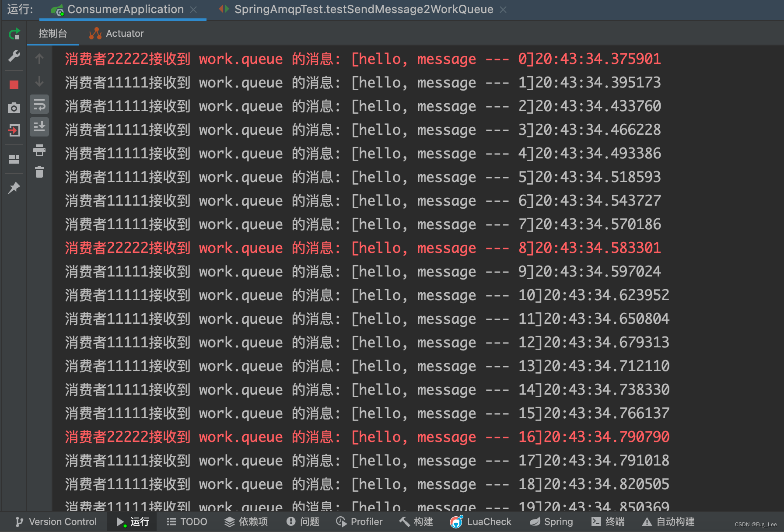
Task: Click the log line with timestamp 20:43:34.679313
Action: tap(367, 342)
